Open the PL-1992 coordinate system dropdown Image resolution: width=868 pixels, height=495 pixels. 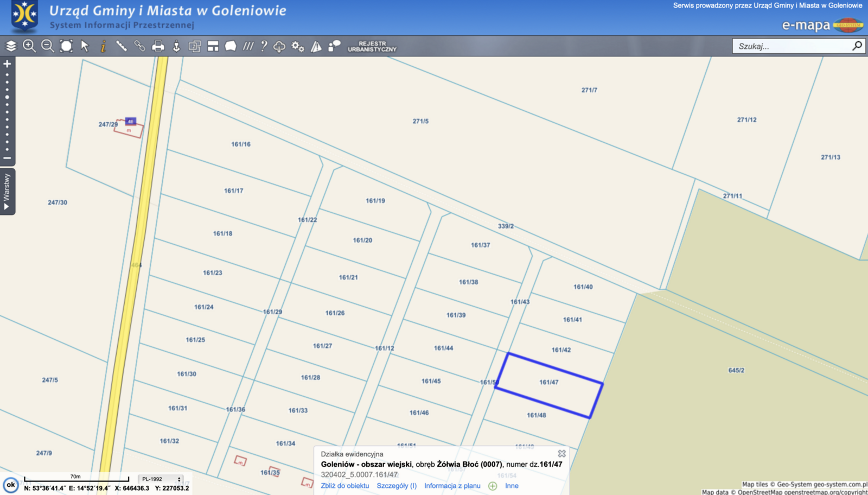click(x=161, y=479)
